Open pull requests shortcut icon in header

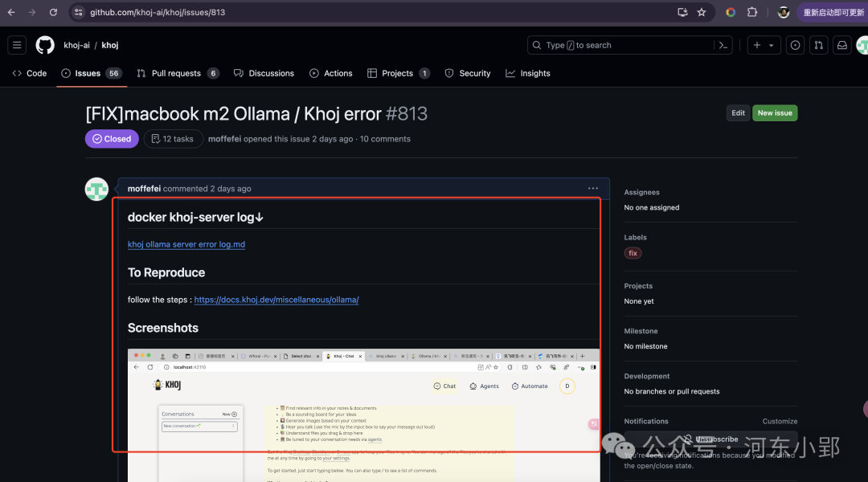tap(818, 45)
